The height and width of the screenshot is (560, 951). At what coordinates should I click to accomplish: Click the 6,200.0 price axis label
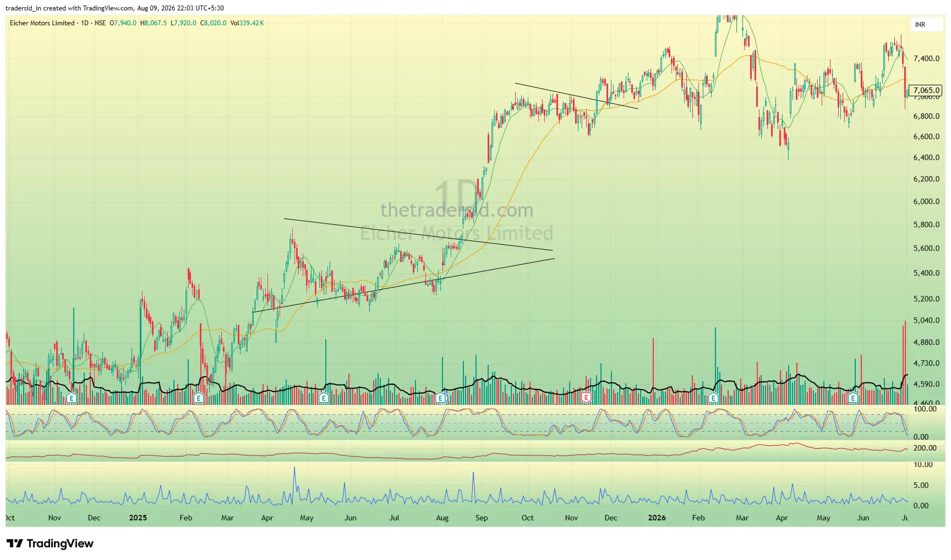[x=926, y=179]
